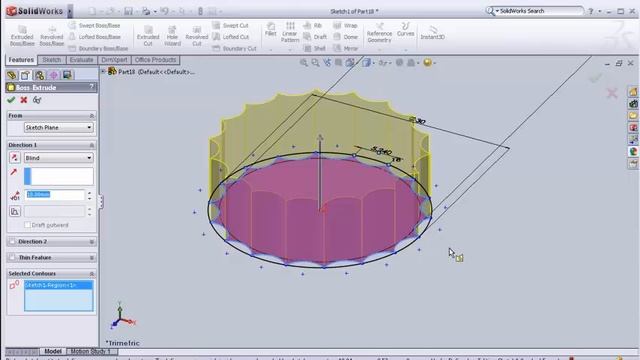
Task: Cancel Boss-Extrude with red X
Action: tap(24, 100)
